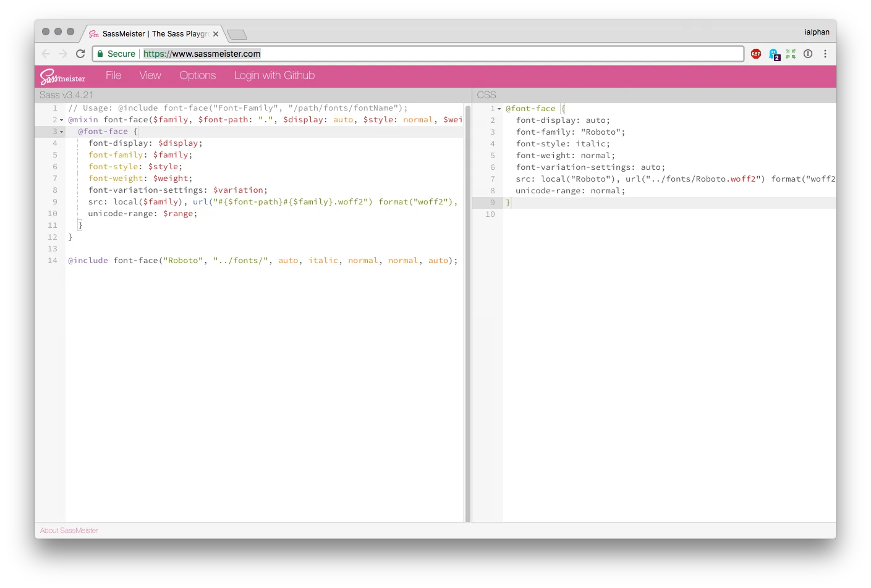The width and height of the screenshot is (871, 588).
Task: Collapse the @mixin fold on line 2
Action: [61, 120]
